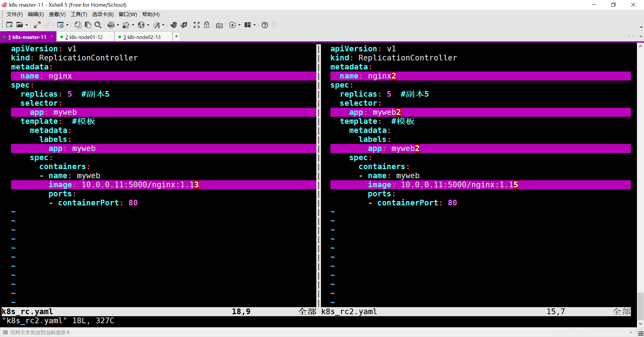The image size is (644, 337).
Task: Click the keyboard key-mapping icon
Action: pos(219,25)
